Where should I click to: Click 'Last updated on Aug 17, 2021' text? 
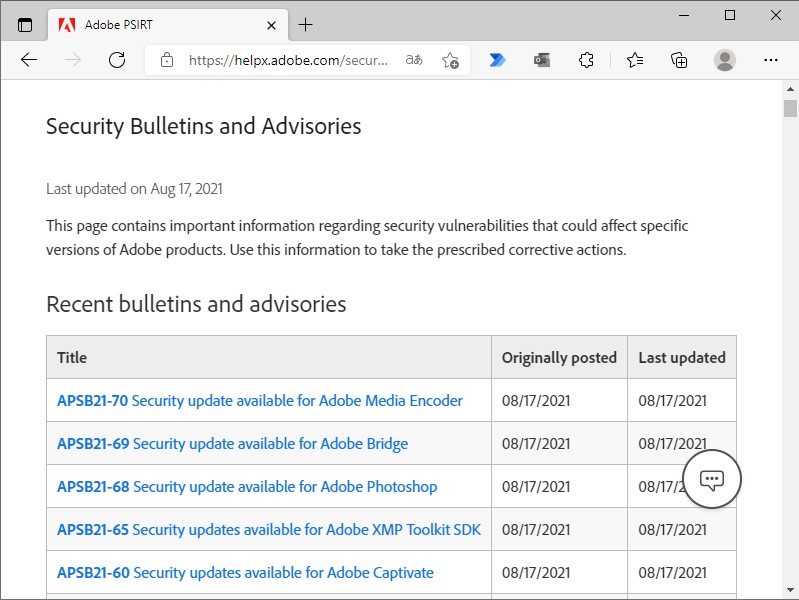click(x=134, y=189)
